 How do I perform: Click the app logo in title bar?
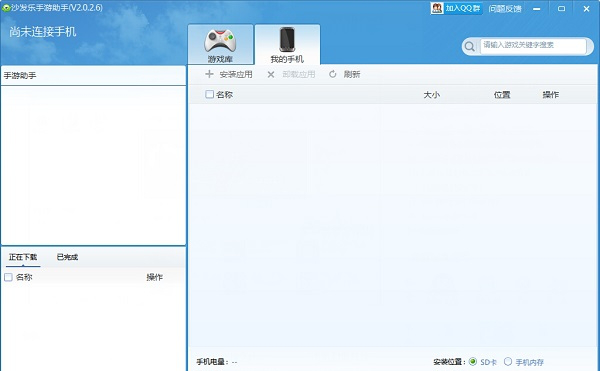[x=6, y=8]
